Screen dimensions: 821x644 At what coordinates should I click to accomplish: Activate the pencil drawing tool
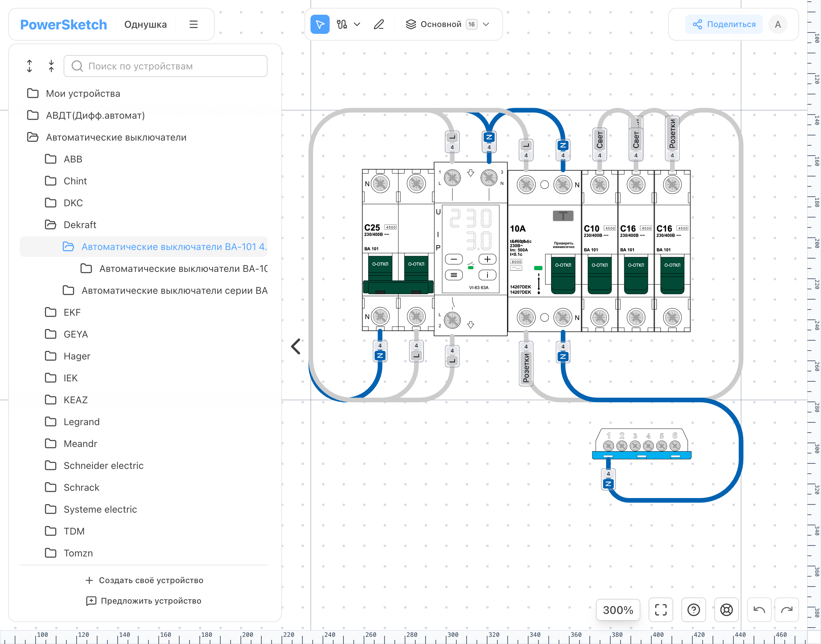[x=379, y=25]
